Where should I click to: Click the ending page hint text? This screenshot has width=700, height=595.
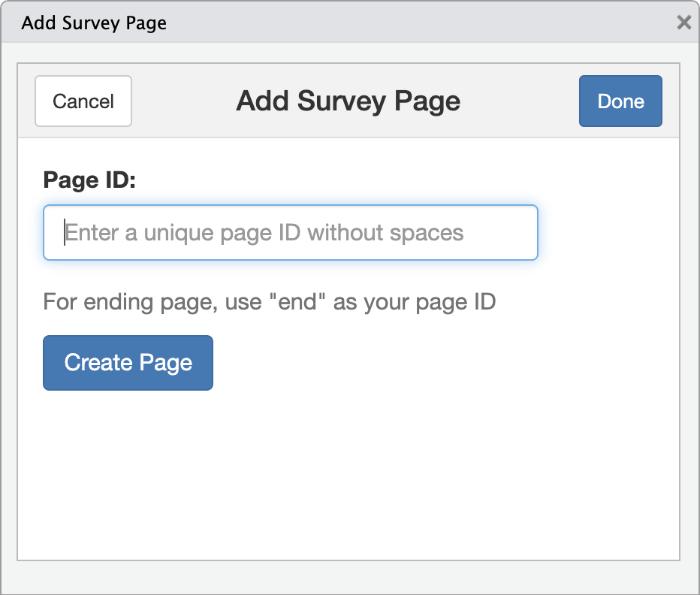(270, 303)
